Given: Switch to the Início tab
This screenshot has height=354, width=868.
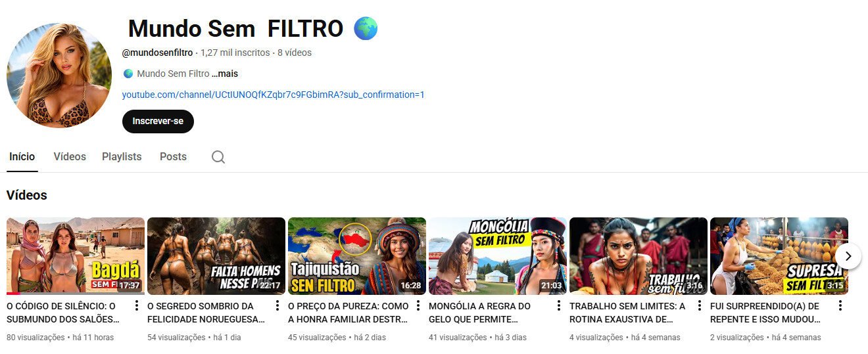Looking at the screenshot, I should tap(22, 156).
